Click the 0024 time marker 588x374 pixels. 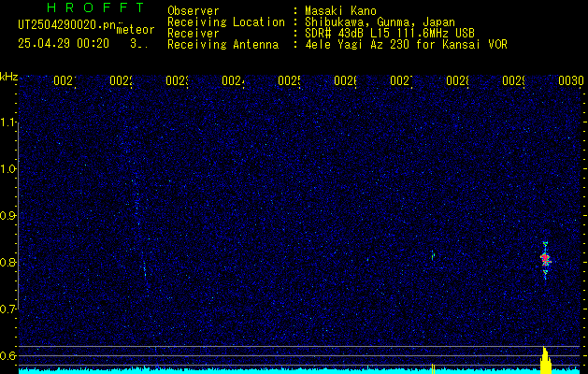point(233,80)
